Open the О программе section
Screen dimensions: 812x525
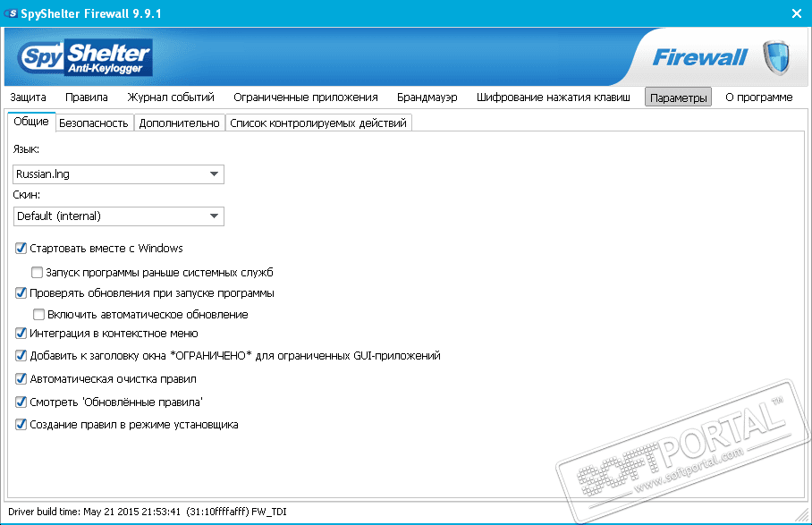(758, 97)
